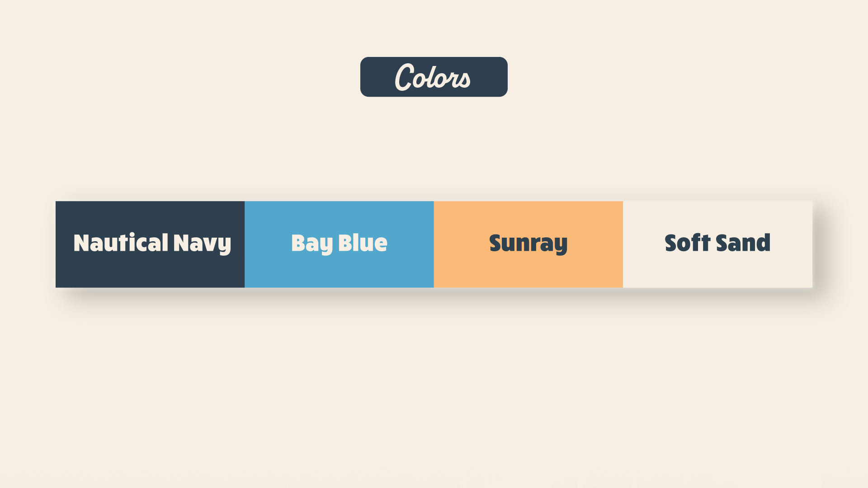Click the capital 'N' starting 'Nautical'
Screen dimensions: 868x488
(82, 243)
